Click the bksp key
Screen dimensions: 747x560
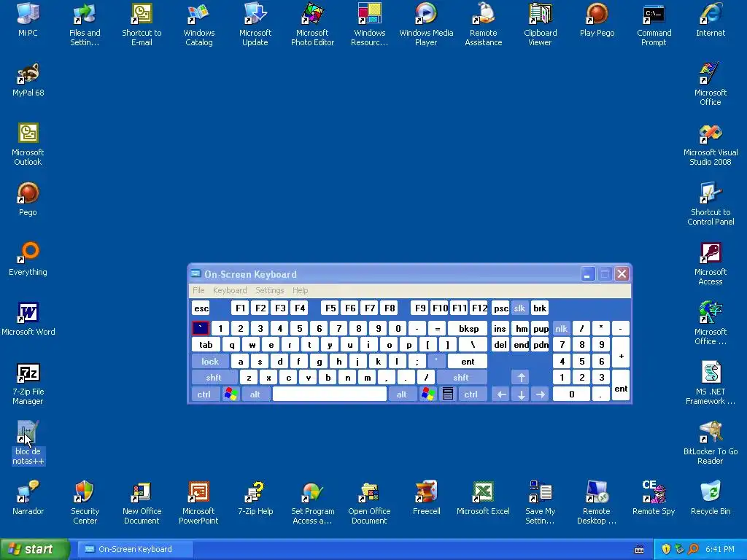468,329
